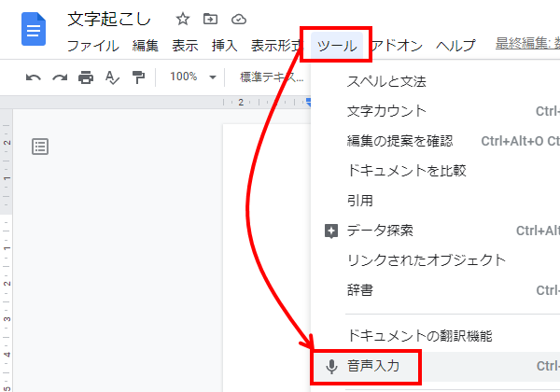This screenshot has width=560, height=392.
Task: Open the document outline icon
Action: [x=40, y=146]
